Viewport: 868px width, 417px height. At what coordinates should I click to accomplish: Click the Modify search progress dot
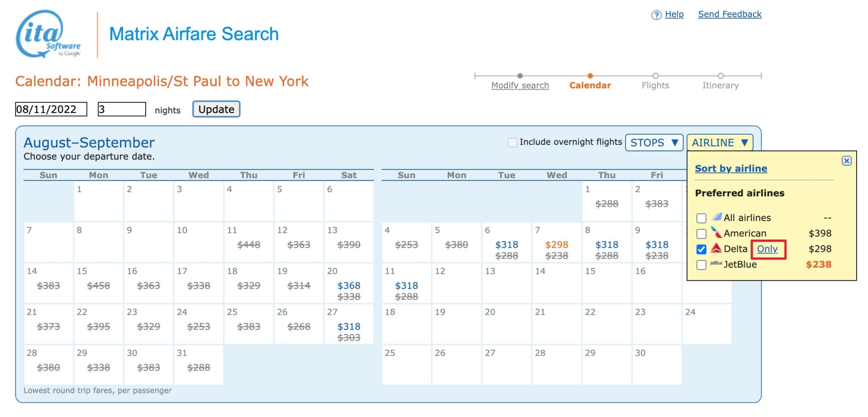point(520,76)
